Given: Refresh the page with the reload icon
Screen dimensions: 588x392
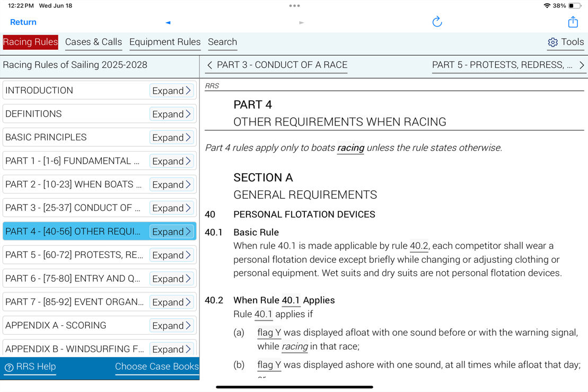Looking at the screenshot, I should coord(436,22).
